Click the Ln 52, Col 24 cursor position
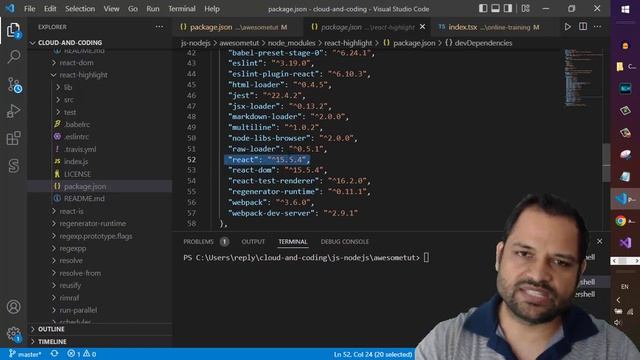 click(x=373, y=354)
